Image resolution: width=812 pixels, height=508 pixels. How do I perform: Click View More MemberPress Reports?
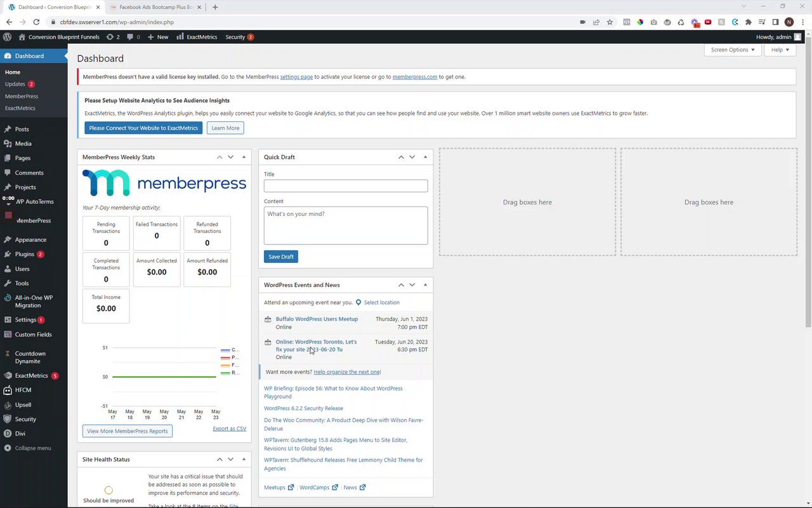click(x=128, y=431)
